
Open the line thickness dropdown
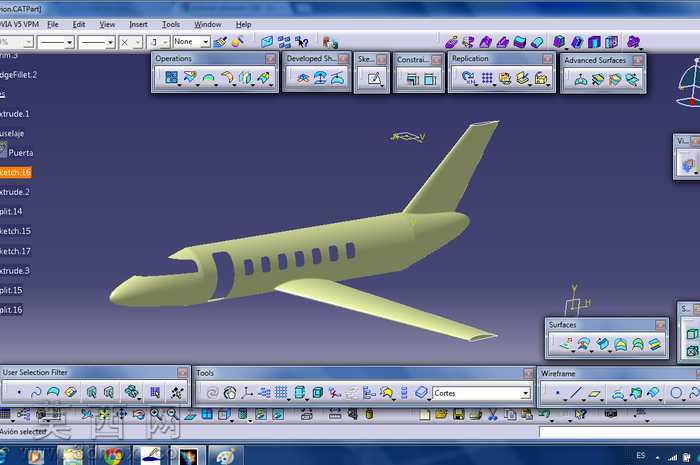pos(70,42)
